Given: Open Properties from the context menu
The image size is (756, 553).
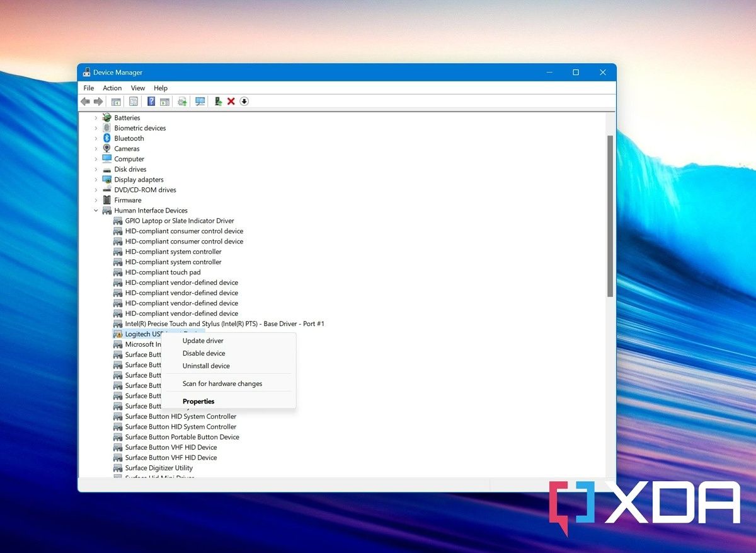Looking at the screenshot, I should (198, 402).
